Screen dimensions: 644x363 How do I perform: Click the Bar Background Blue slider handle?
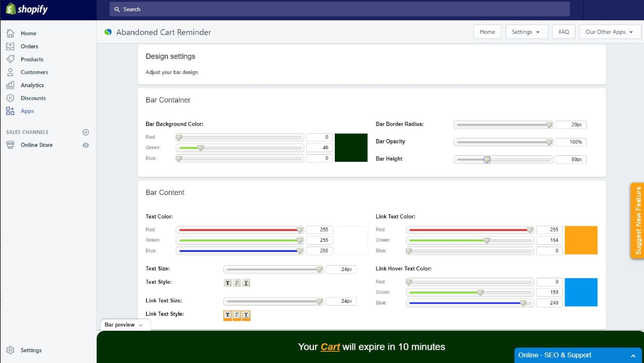178,158
